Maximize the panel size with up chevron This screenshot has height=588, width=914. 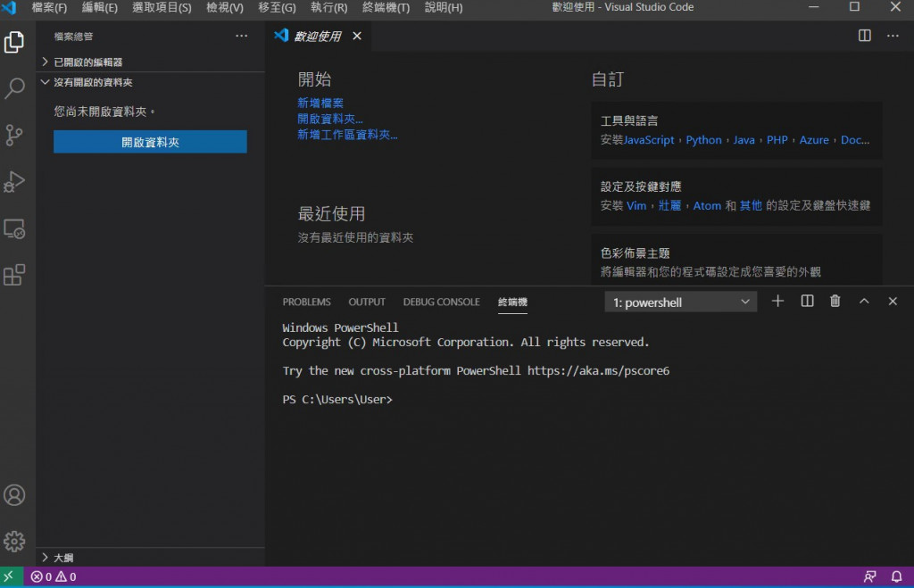(864, 302)
